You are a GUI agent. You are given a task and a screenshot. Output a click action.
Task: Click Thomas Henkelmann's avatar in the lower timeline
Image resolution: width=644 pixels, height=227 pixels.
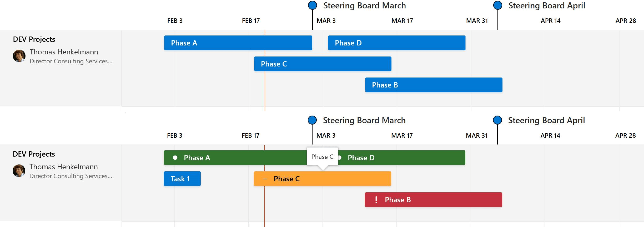19,171
